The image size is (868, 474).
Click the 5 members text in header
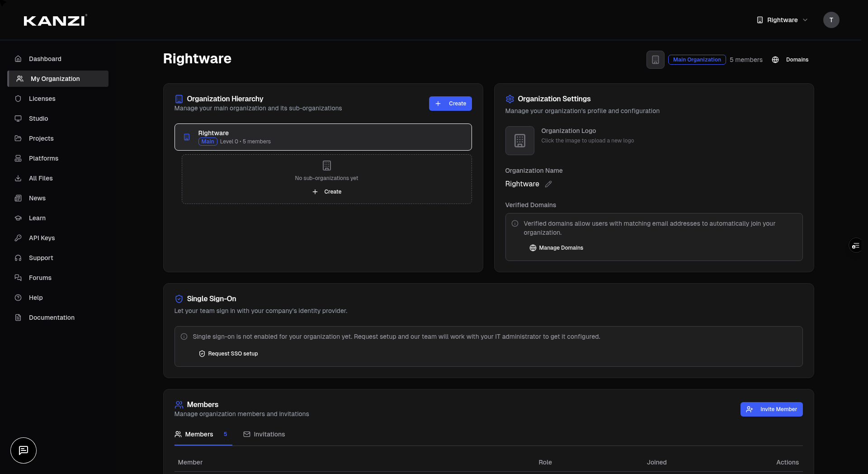pyautogui.click(x=746, y=60)
